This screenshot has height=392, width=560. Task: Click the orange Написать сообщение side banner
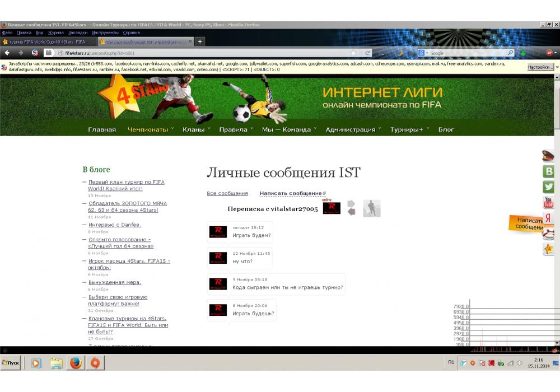526,223
